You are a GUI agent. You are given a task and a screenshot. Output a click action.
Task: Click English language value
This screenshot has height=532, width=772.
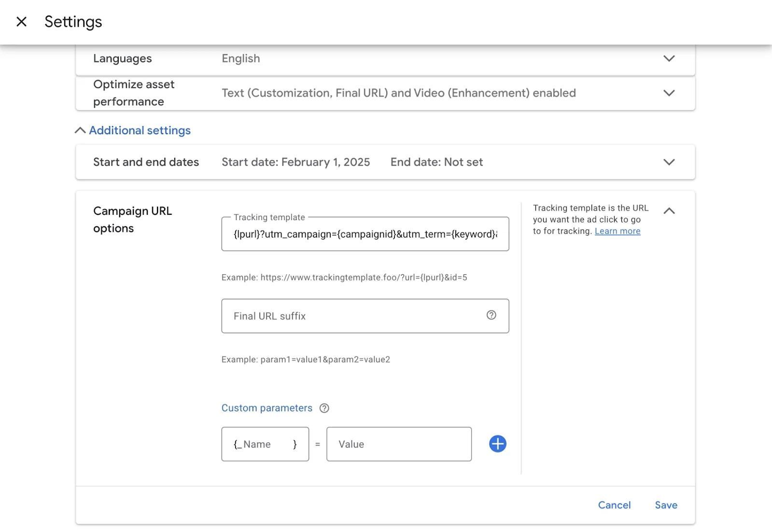[241, 59]
